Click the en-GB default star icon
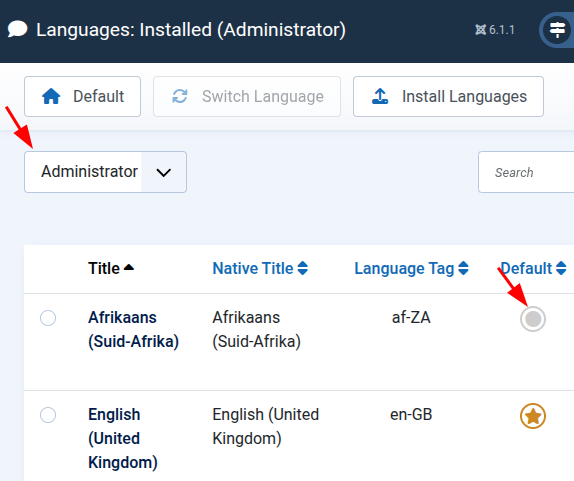The height and width of the screenshot is (481, 574). click(x=533, y=416)
